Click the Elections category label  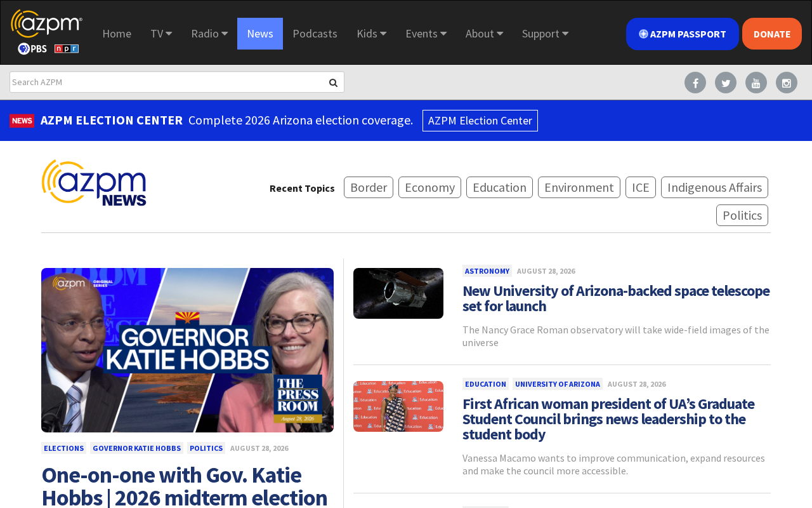[64, 448]
